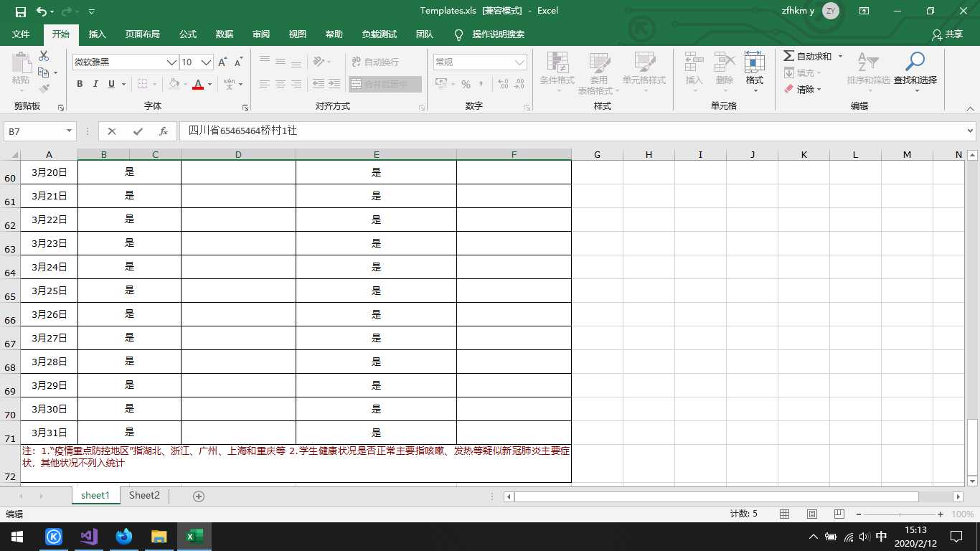
Task: Click the Cut scissors icon
Action: 44,56
